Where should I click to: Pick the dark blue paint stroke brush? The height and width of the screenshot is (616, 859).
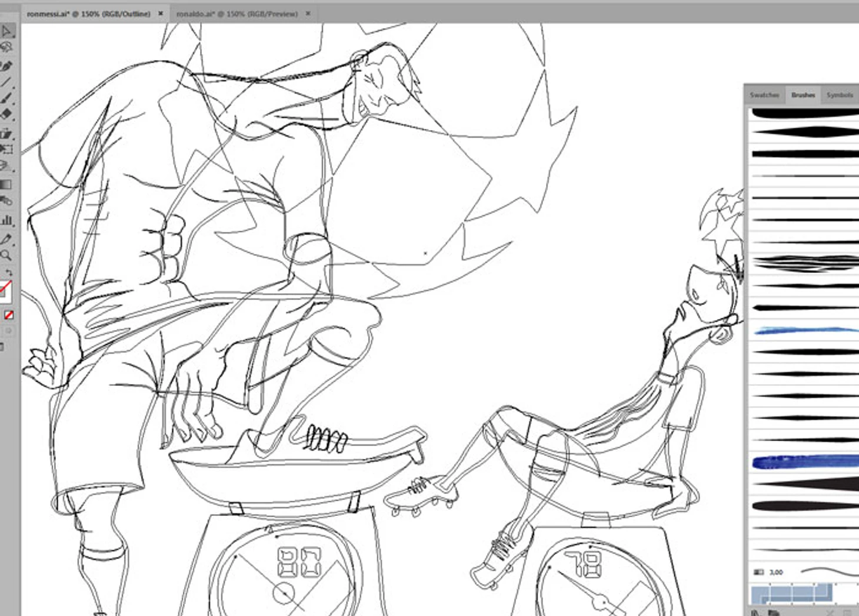pyautogui.click(x=805, y=462)
